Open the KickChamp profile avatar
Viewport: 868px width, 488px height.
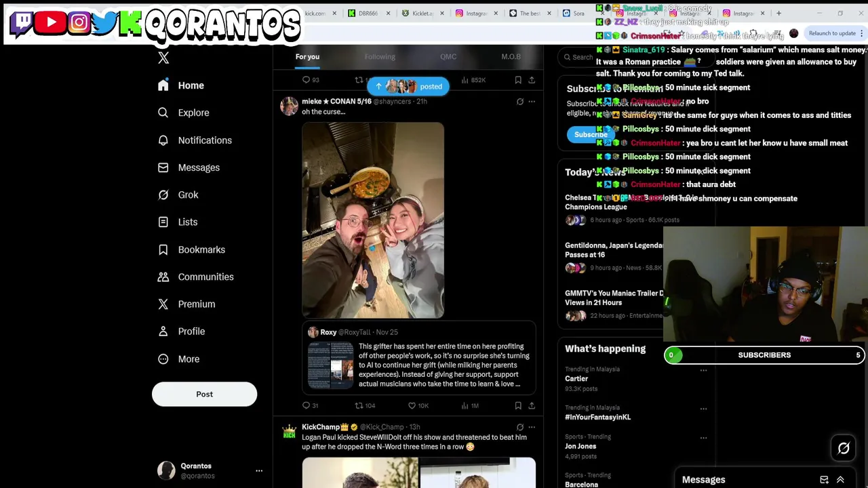click(290, 432)
